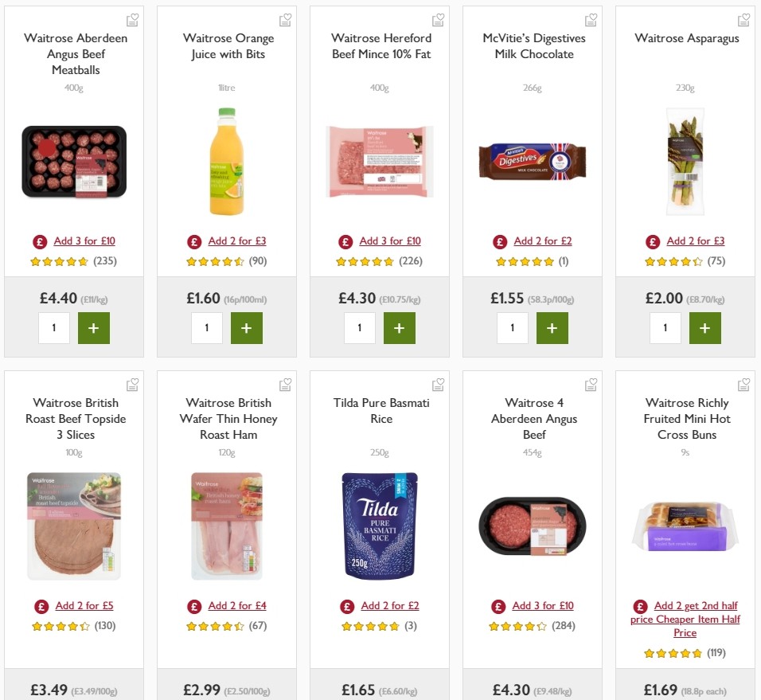761x700 pixels.
Task: Open the Add 3 for £10 offer for Hereford mince
Action: (x=389, y=241)
